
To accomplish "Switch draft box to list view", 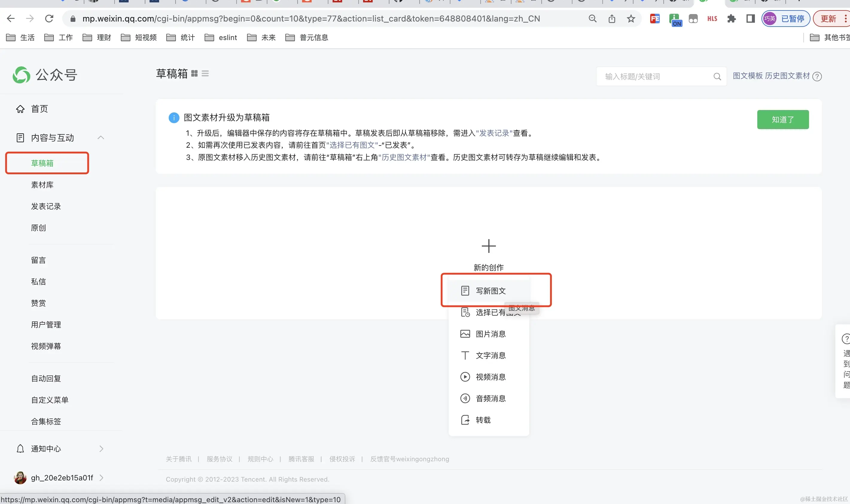I will (205, 73).
